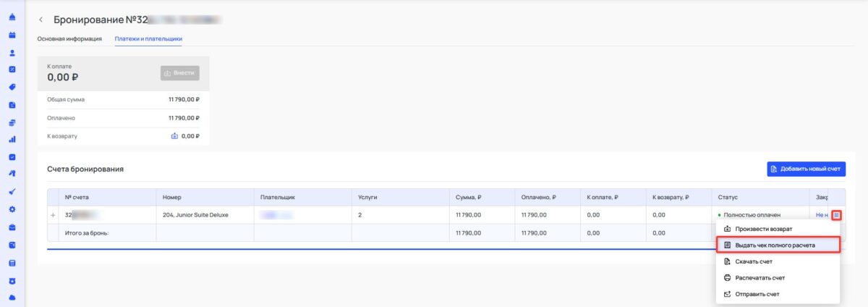Toggle the invoice row actions menu icon
Viewport: 868px width, 307px height.
pos(836,215)
